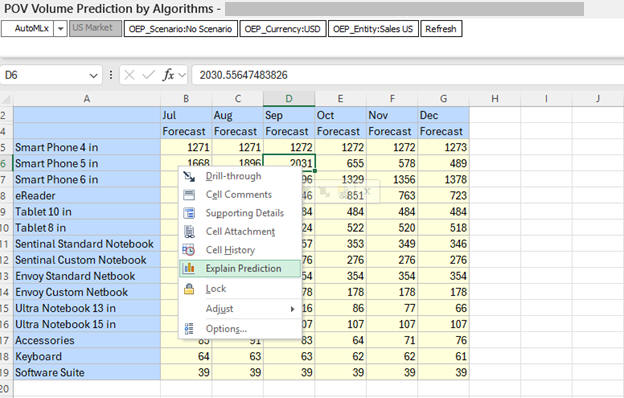Image resolution: width=624 pixels, height=398 pixels.
Task: Click Dec value 66 for Ultra Notebook 13 in
Action: click(443, 308)
